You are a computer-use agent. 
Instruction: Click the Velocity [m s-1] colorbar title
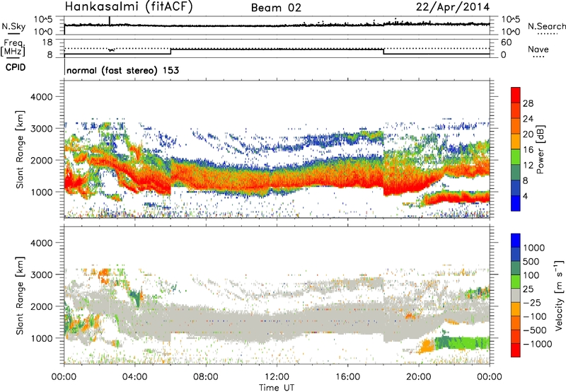tap(559, 295)
